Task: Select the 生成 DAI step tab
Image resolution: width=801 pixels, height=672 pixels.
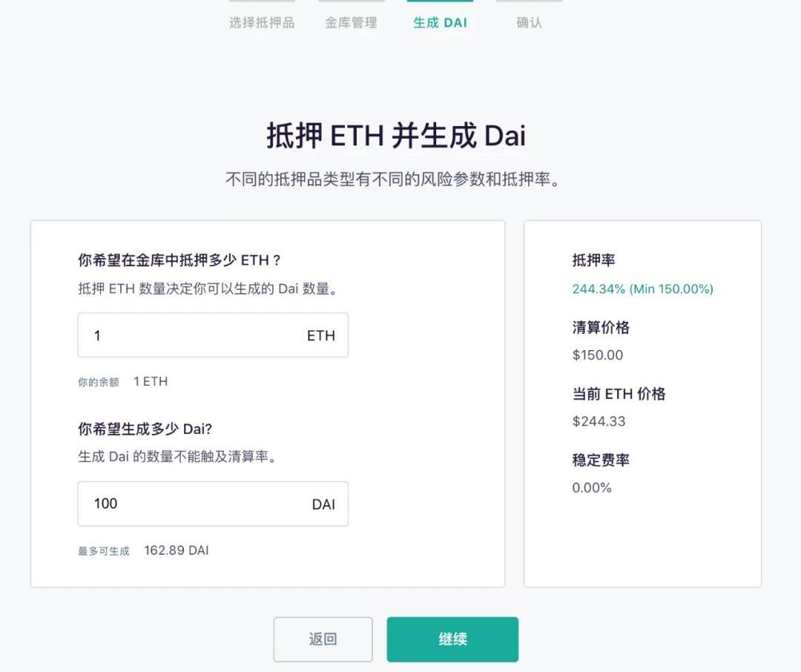Action: coord(440,23)
